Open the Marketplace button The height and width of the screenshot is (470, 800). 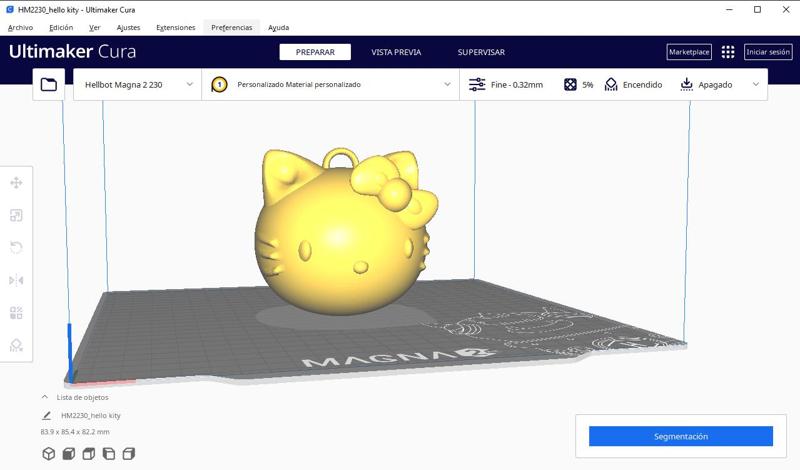689,52
